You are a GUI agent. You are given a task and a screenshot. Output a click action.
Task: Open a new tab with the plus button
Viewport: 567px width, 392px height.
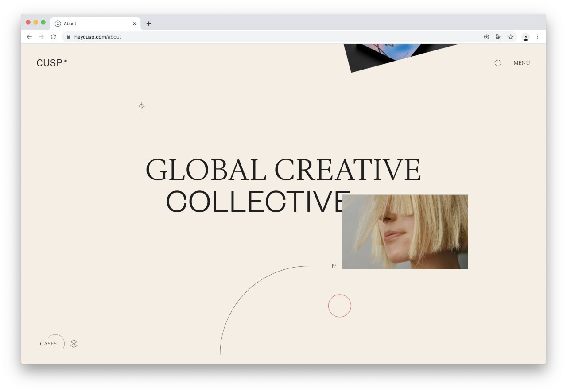[x=149, y=23]
